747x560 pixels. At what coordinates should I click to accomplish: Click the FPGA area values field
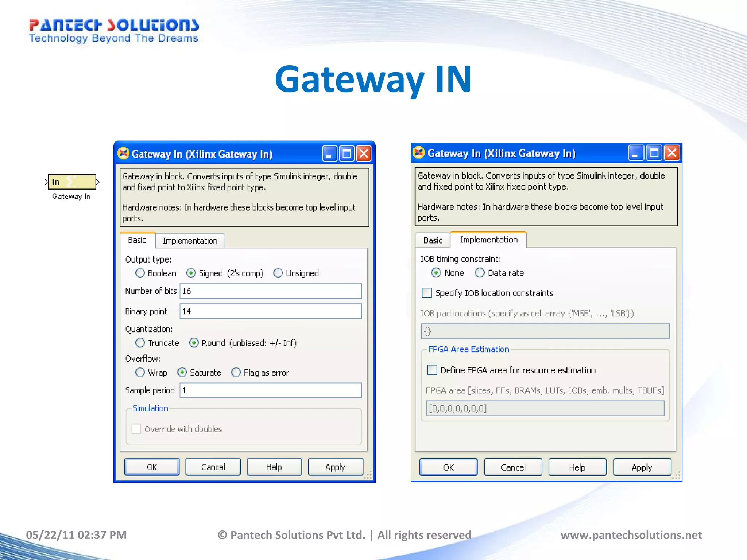coord(545,408)
